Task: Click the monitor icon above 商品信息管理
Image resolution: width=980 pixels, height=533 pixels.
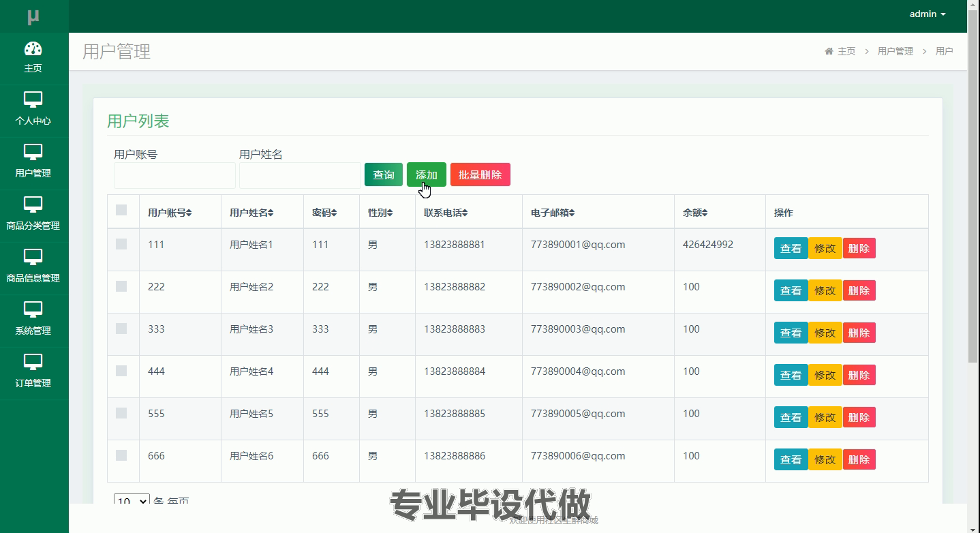Action: point(33,257)
